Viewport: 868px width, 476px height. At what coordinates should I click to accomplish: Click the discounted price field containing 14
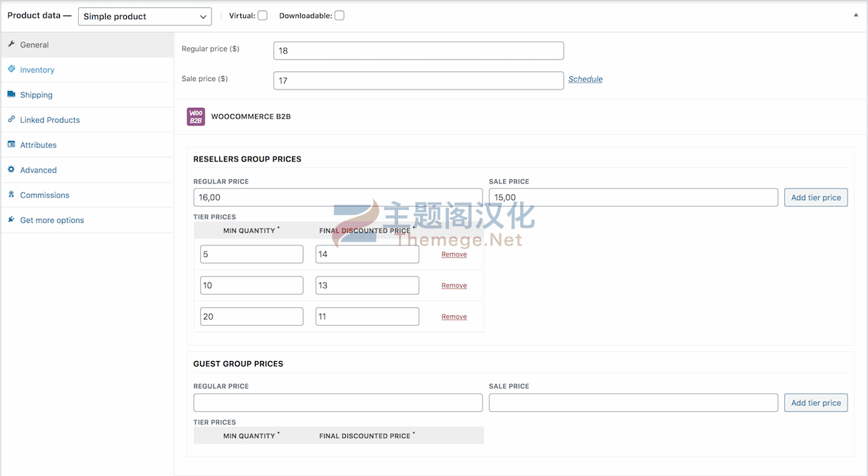pos(367,255)
